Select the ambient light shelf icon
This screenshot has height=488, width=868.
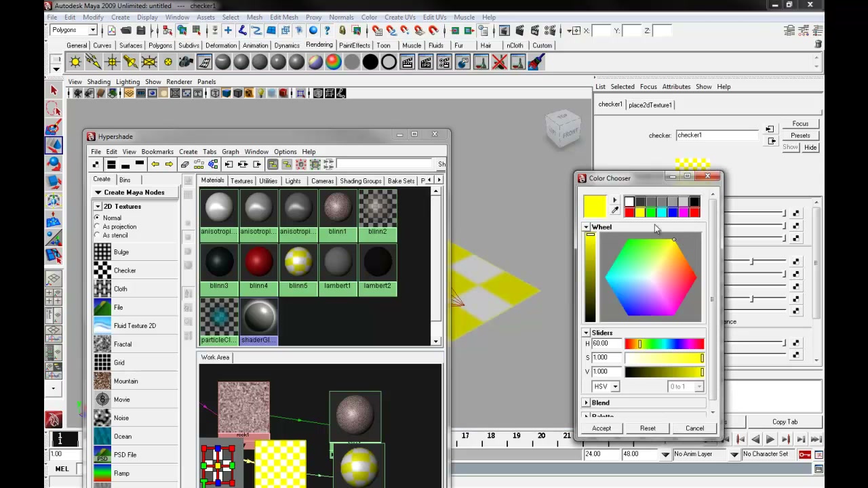click(75, 62)
